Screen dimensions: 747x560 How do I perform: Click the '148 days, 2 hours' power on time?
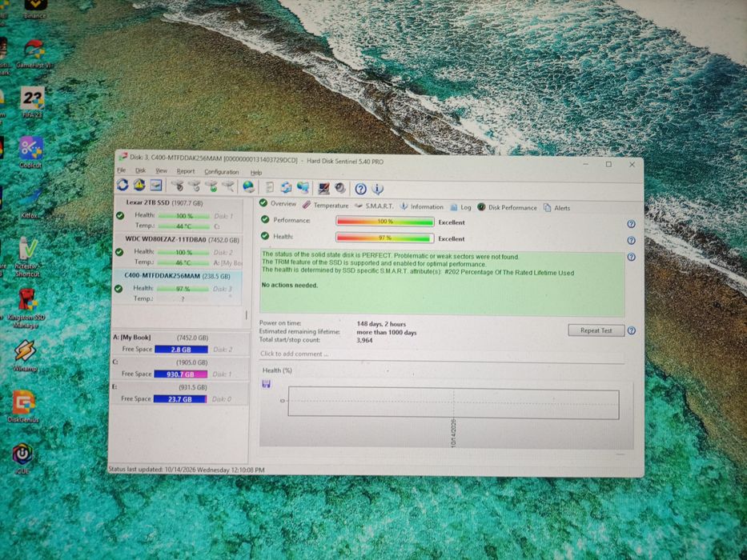click(381, 324)
